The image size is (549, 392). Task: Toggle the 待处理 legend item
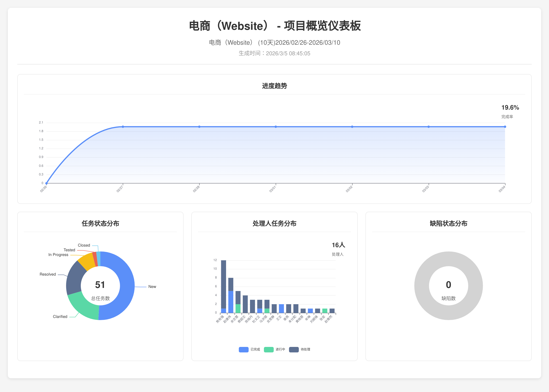click(x=299, y=349)
